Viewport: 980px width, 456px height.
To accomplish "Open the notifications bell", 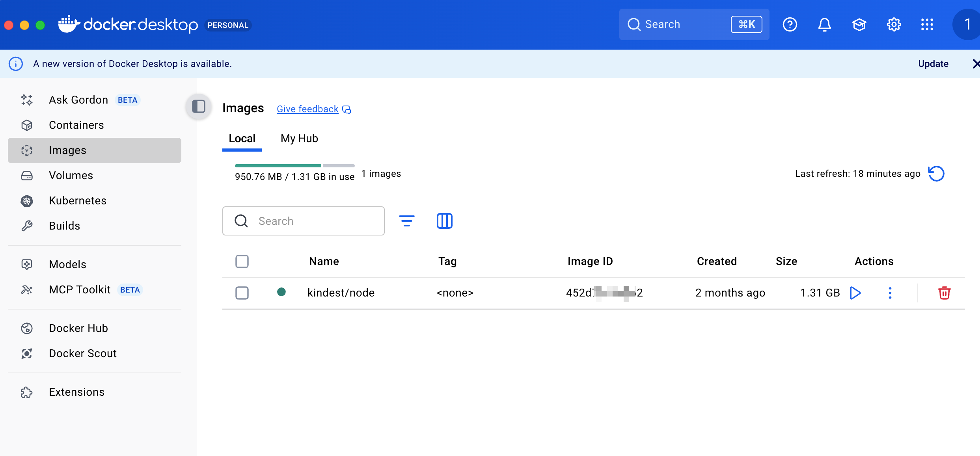I will (824, 25).
